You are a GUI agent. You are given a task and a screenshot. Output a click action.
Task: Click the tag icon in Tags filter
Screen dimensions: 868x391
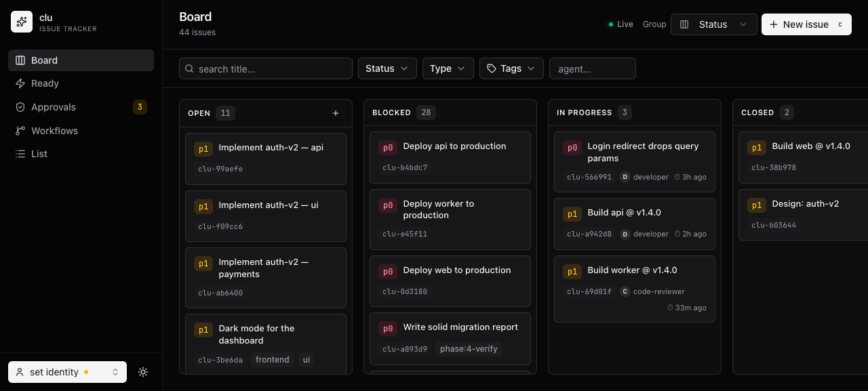coord(492,68)
